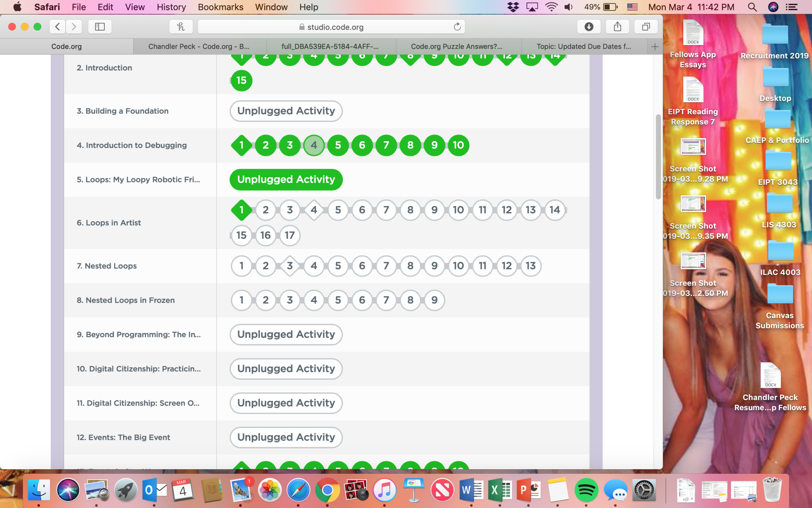Click the page reload icon
Screen dimensions: 812x508
(x=457, y=27)
